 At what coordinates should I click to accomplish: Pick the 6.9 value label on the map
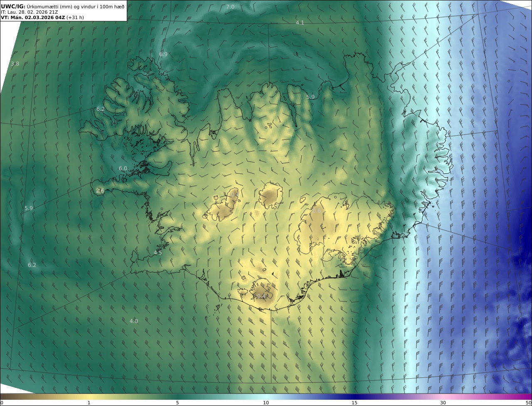(x=163, y=54)
